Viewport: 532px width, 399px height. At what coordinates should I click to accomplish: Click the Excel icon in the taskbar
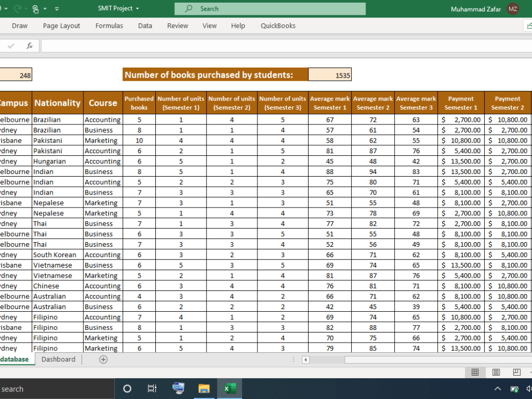(229, 388)
